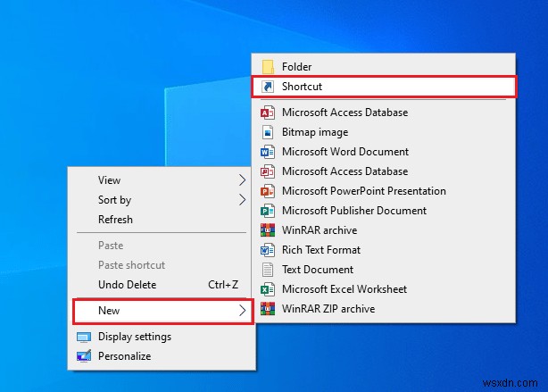Select Undo Delete in the context menu

tap(162, 285)
